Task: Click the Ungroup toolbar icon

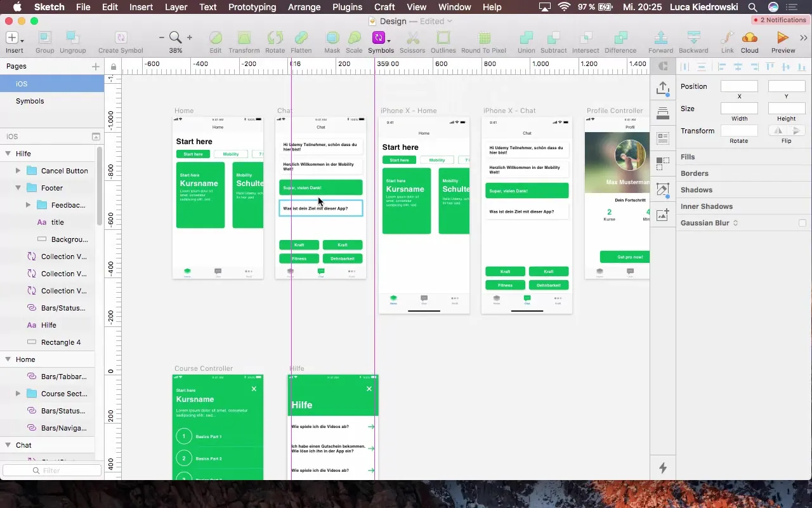Action: coord(73,38)
